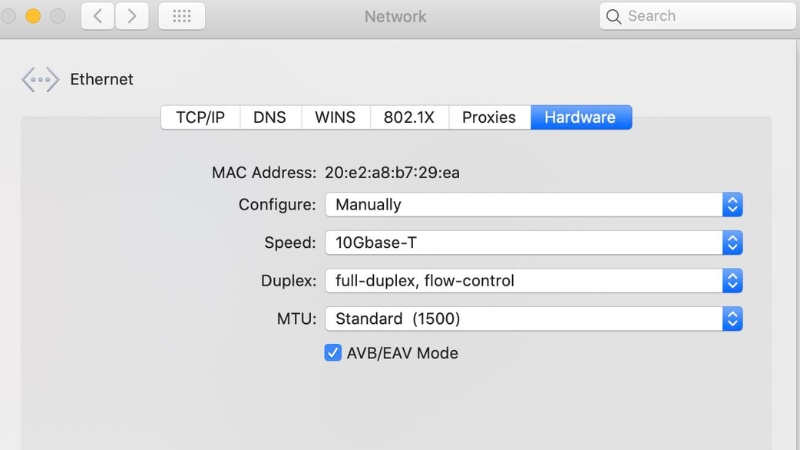
Task: Click the Ethernet interface icon
Action: coord(40,80)
